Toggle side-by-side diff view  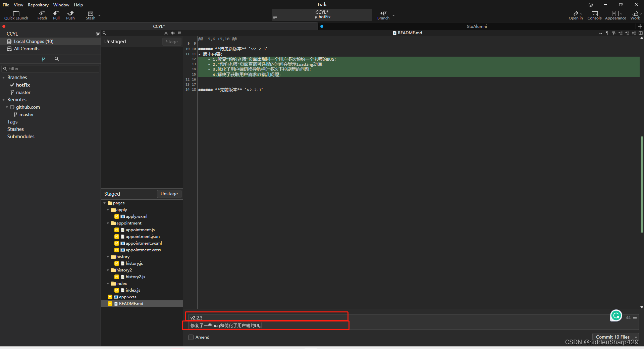[x=641, y=33]
